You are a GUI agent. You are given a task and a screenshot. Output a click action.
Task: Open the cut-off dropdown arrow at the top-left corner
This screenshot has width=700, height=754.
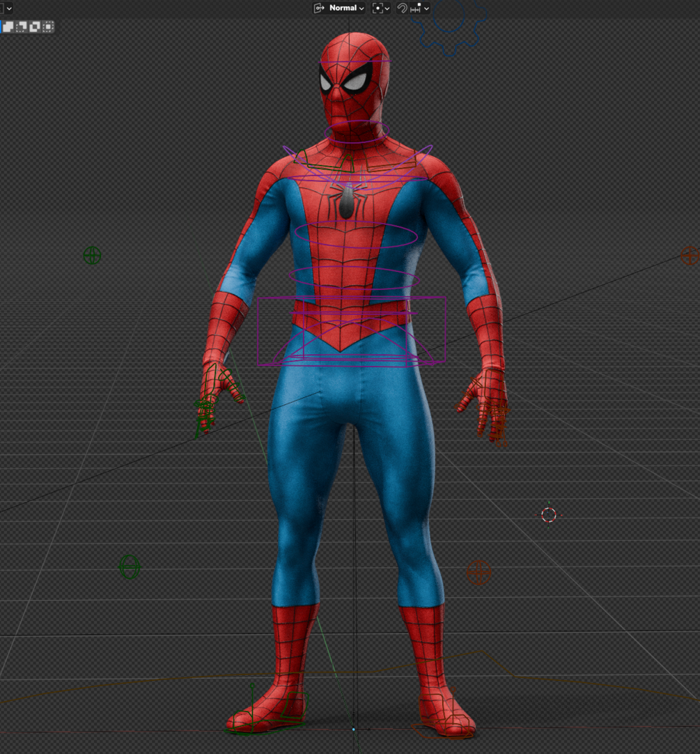8,8
